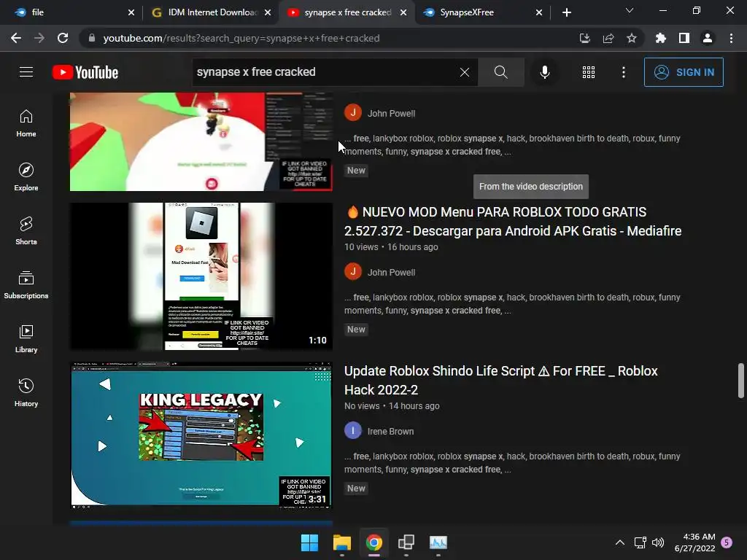
Task: Open Subscriptions in the sidebar
Action: pos(26,285)
